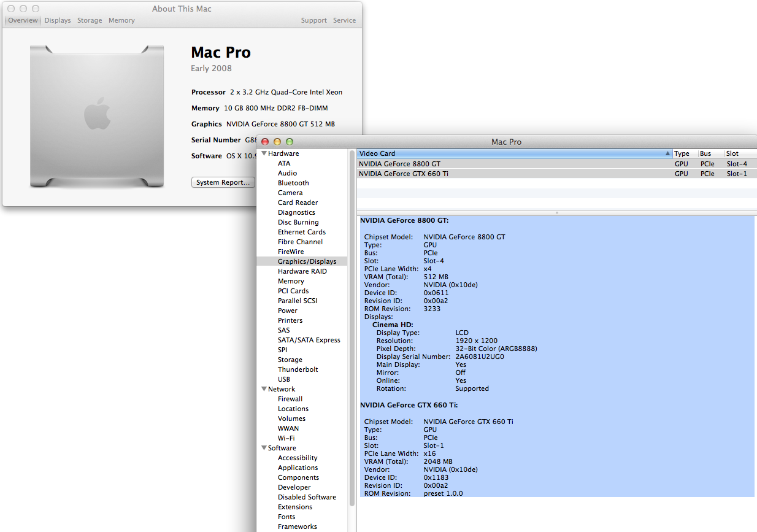Select Parallel SCSI in the sidebar
Viewport: 757px width, 532px height.
coord(298,301)
